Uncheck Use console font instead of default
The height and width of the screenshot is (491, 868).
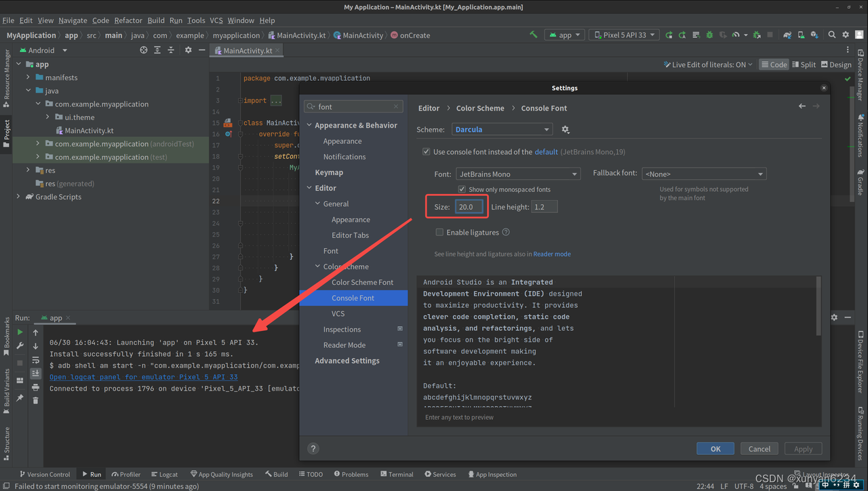[426, 152]
